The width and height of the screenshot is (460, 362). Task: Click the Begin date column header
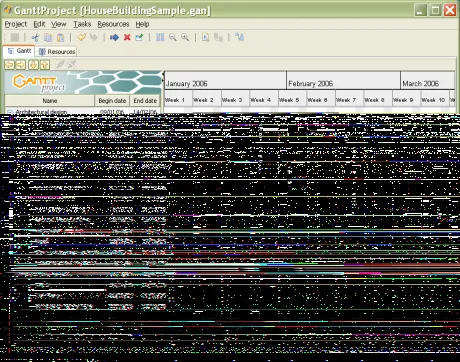click(x=112, y=100)
